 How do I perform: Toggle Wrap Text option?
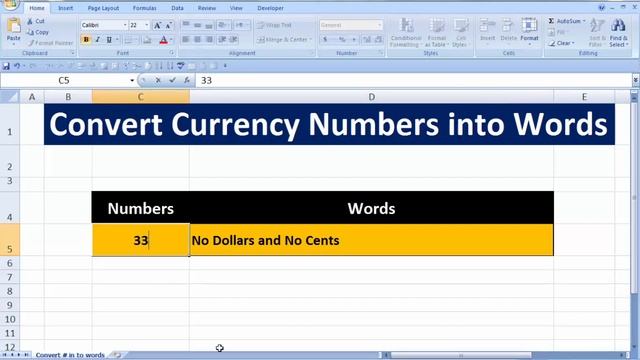(x=275, y=25)
